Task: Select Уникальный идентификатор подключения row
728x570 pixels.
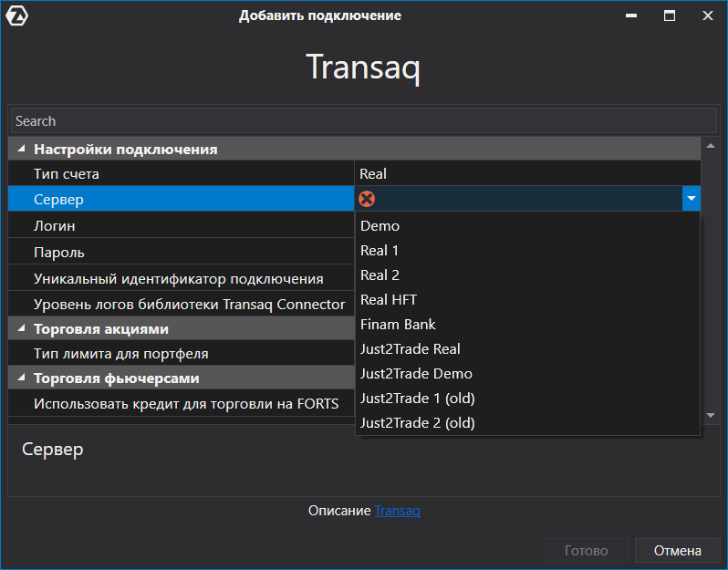Action: pyautogui.click(x=181, y=278)
